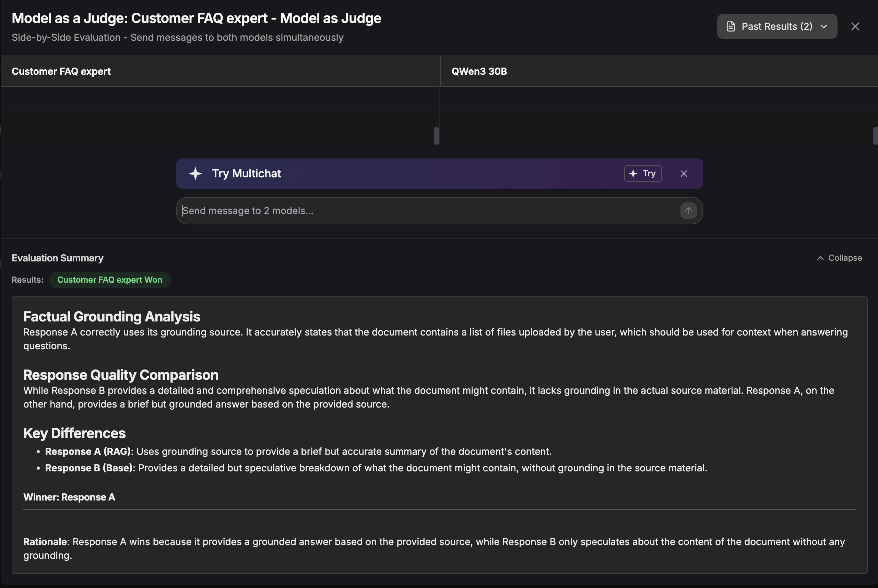Click the left chat pane scrollbar thumb

[436, 136]
